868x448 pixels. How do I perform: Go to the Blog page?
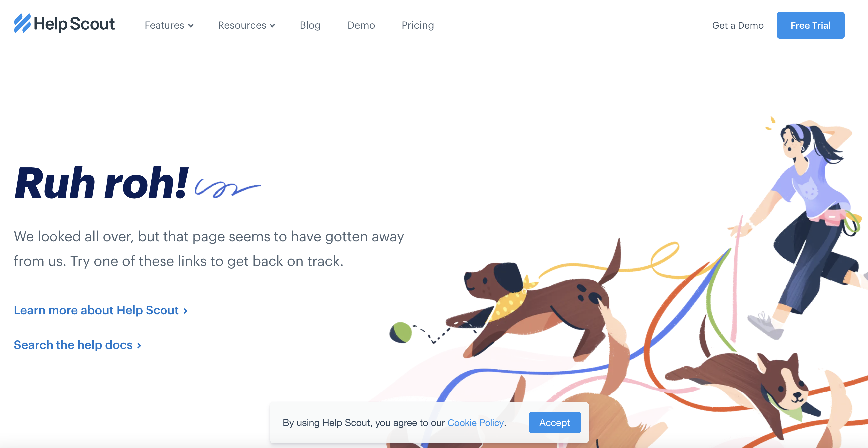tap(310, 25)
